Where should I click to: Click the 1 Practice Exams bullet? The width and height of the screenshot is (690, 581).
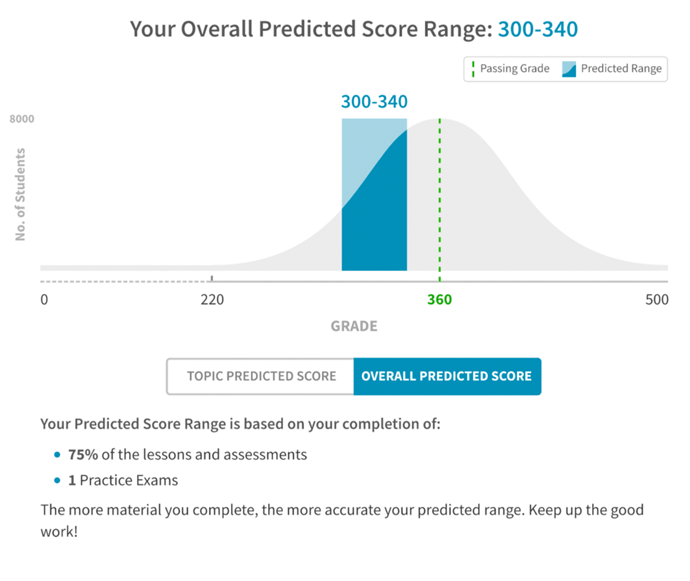point(129,481)
